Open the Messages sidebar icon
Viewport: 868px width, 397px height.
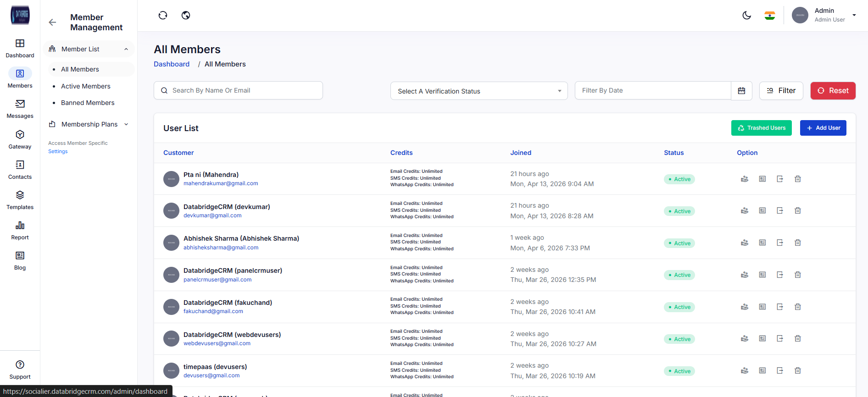pos(20,109)
